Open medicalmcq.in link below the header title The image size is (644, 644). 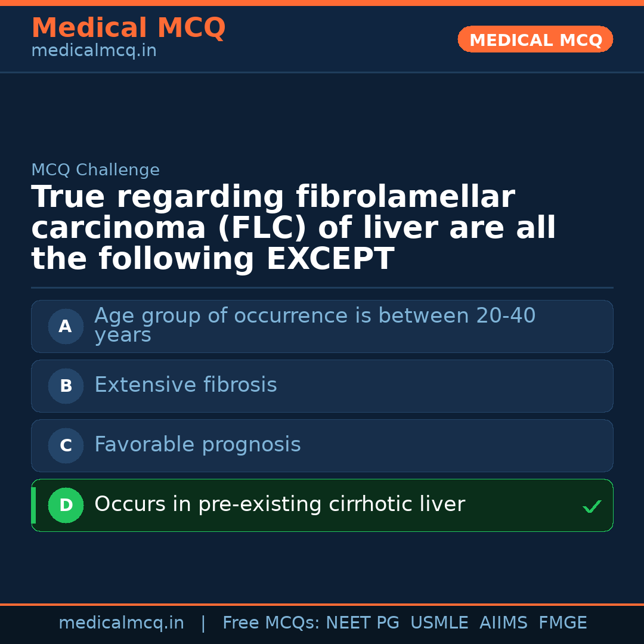click(x=94, y=51)
